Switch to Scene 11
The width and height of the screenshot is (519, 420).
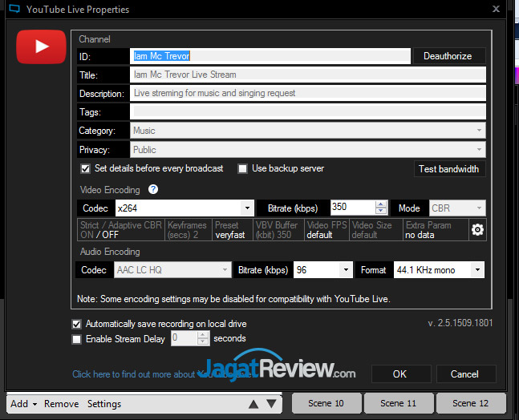398,403
